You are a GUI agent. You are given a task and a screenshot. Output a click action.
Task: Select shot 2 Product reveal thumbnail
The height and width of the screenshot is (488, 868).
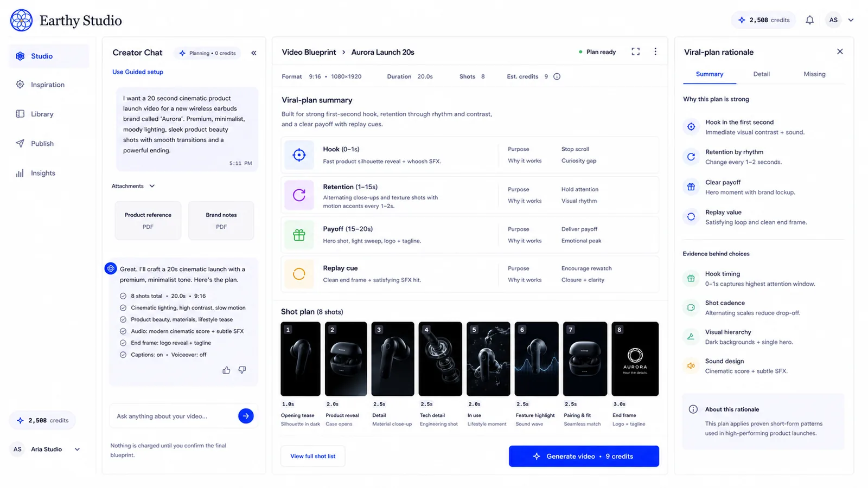pos(346,359)
